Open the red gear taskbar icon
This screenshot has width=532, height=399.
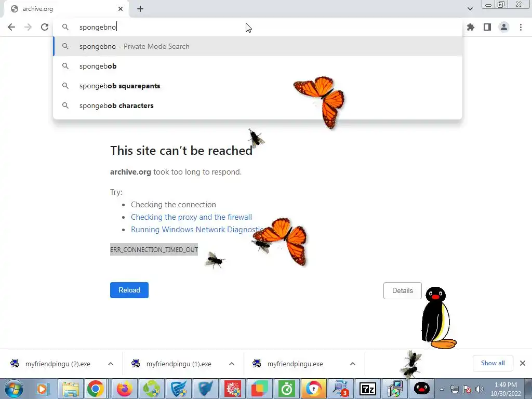232,389
